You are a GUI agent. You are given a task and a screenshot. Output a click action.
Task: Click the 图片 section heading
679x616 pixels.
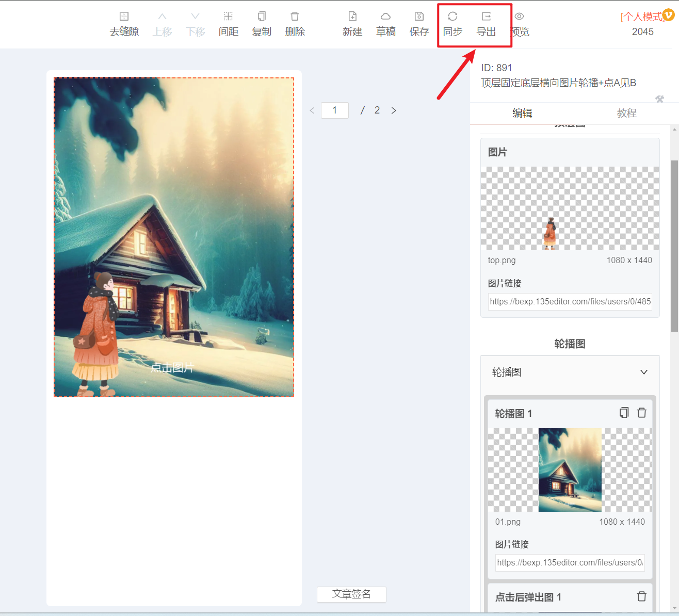[497, 152]
